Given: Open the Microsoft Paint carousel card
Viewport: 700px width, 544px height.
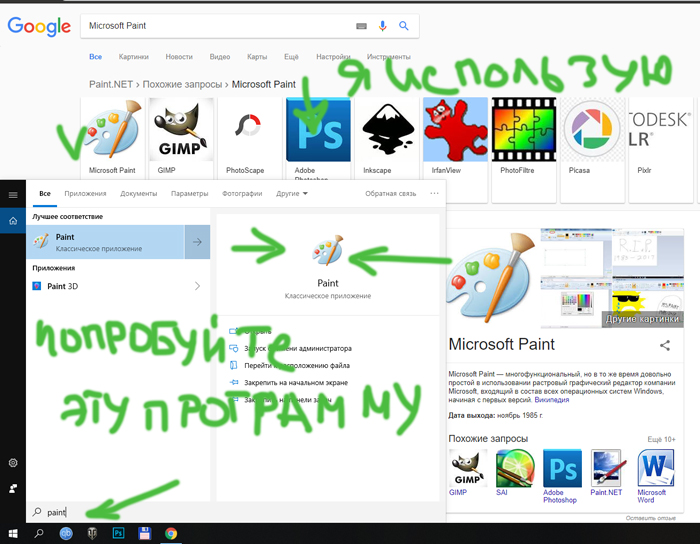Looking at the screenshot, I should [x=112, y=138].
